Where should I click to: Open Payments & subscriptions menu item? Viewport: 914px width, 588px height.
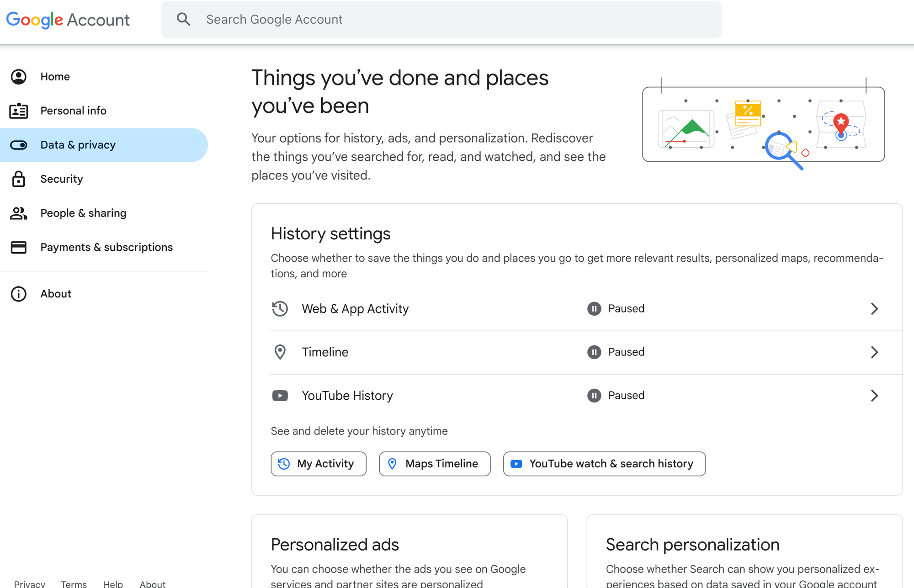click(106, 247)
